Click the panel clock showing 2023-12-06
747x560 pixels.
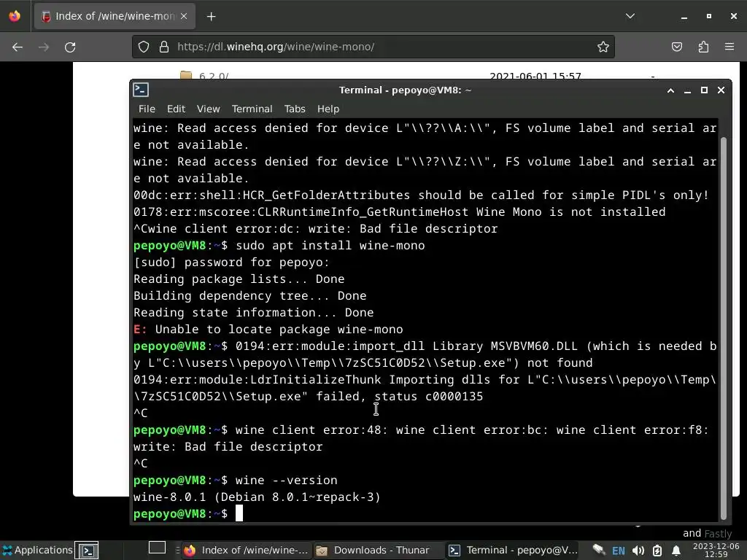pos(716,551)
